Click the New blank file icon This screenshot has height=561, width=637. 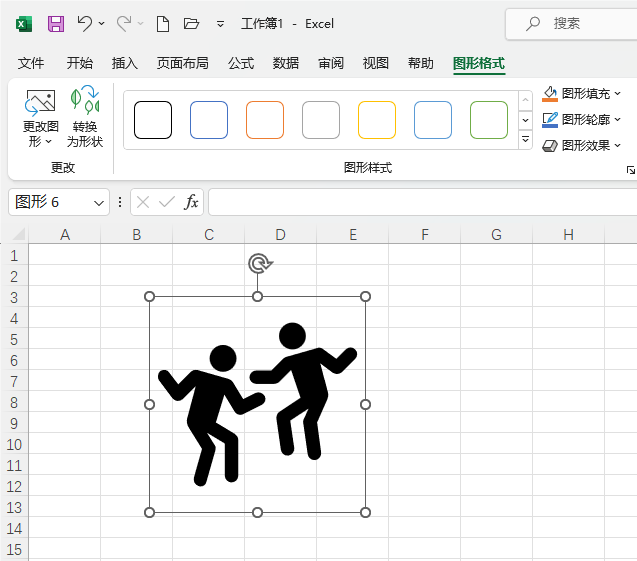tap(163, 23)
